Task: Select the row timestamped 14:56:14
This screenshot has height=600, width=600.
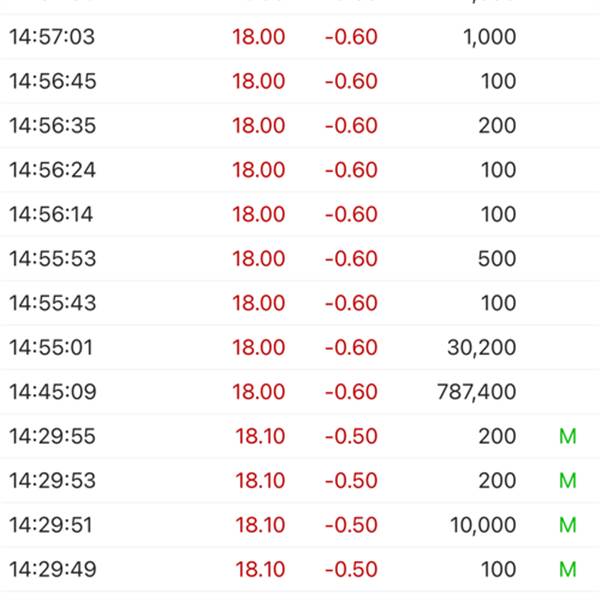Action: pos(300,214)
